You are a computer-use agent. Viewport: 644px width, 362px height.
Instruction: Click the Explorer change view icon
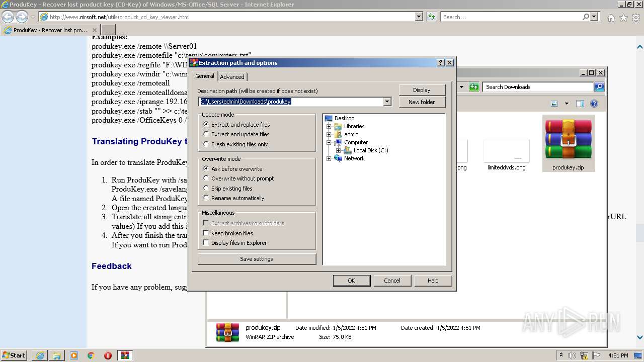coord(554,104)
